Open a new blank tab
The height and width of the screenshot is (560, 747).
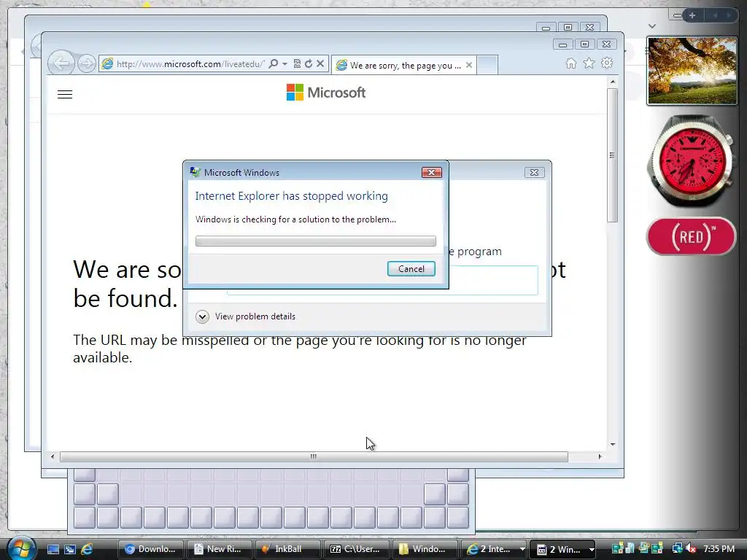(x=487, y=65)
